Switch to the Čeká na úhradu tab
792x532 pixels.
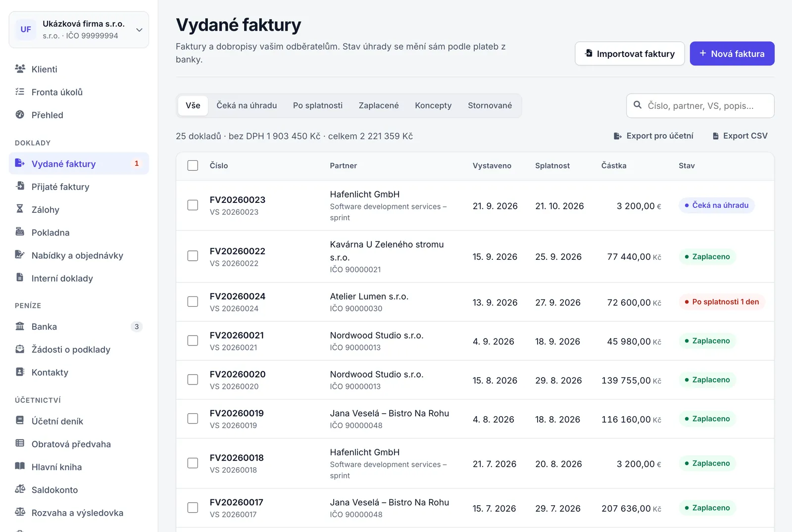point(247,105)
